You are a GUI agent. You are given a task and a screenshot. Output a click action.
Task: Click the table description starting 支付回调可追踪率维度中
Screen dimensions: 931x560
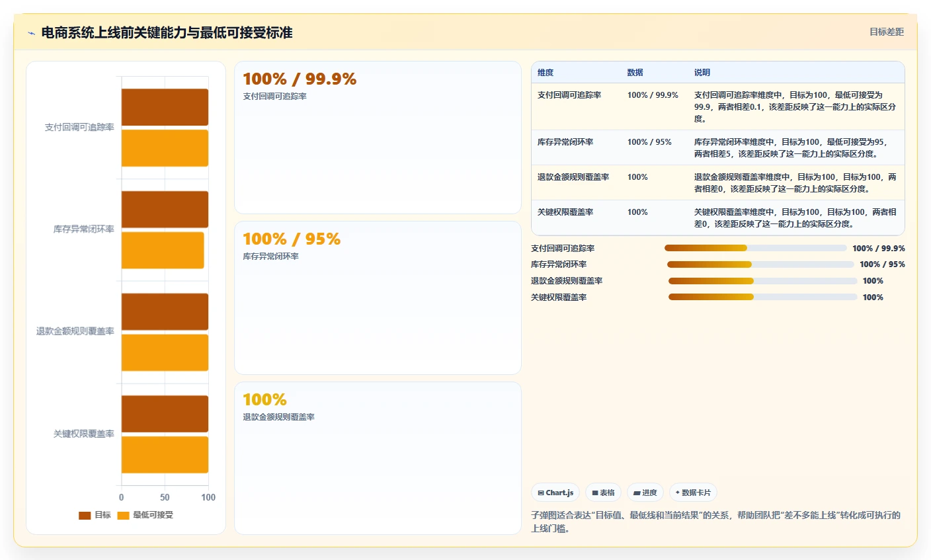tap(795, 107)
